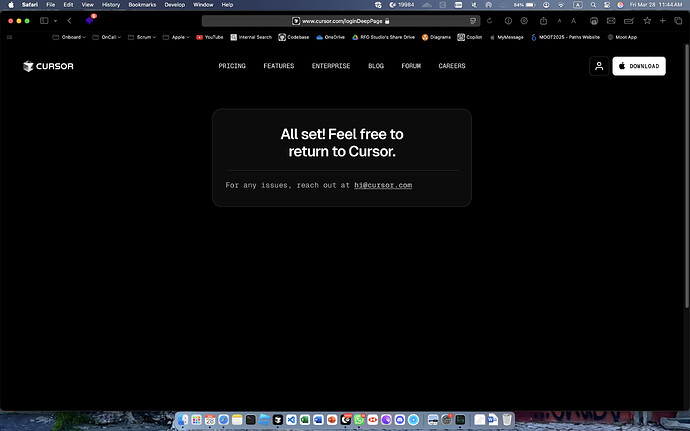690x431 pixels.
Task: Open PowerPoint from the Dock
Action: [x=332, y=420]
